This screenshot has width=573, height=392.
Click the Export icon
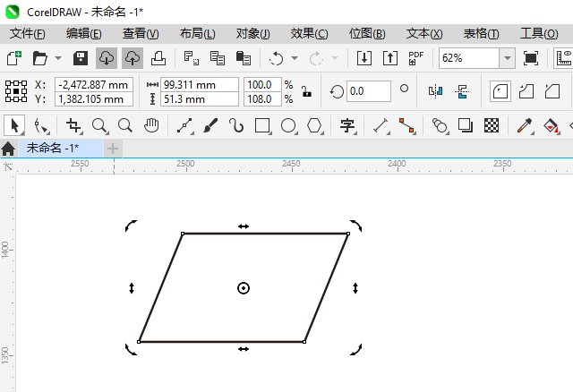pos(390,58)
